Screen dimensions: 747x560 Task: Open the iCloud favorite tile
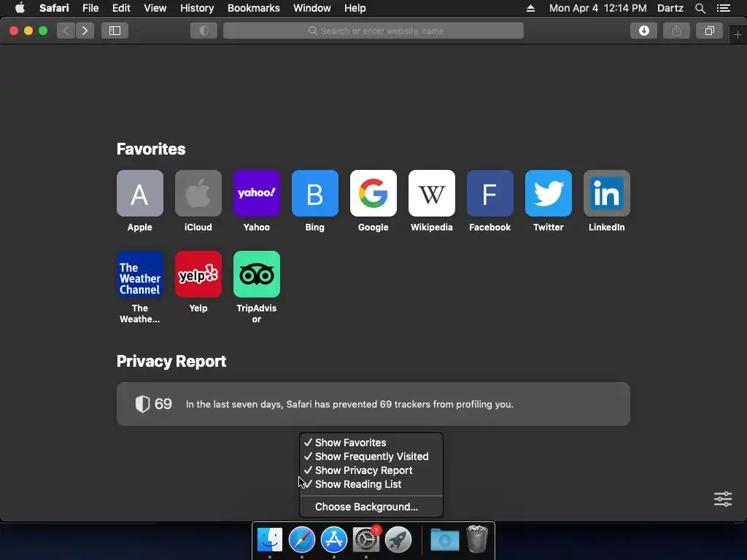click(x=198, y=193)
